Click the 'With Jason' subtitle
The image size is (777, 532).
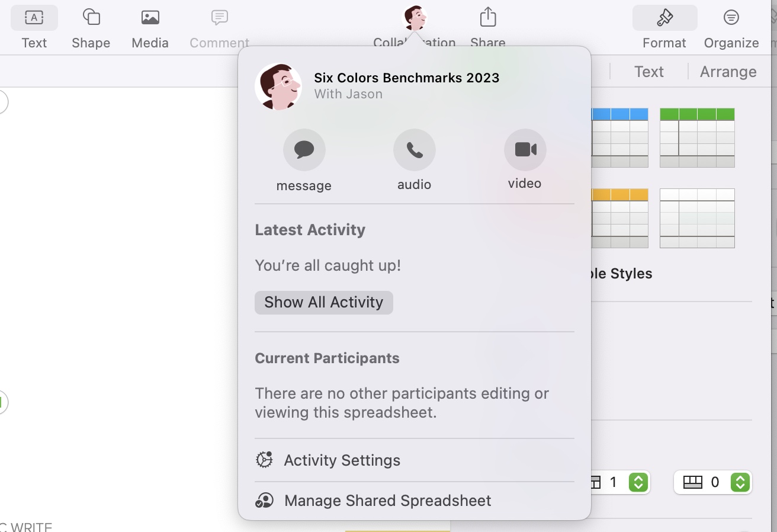(x=348, y=94)
